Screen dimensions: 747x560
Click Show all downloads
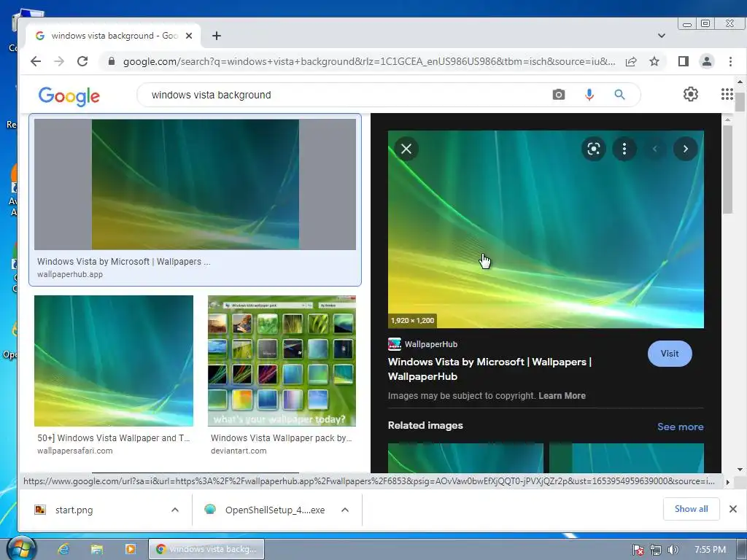(692, 509)
